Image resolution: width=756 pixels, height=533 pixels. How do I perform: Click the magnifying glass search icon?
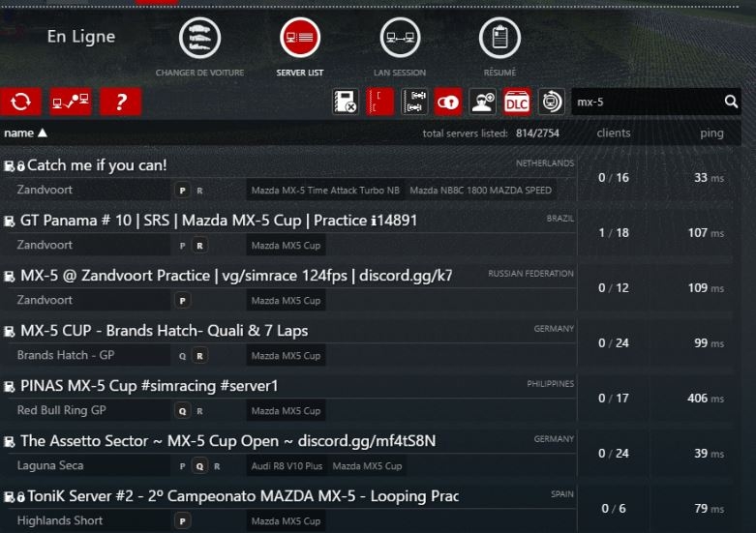pos(731,102)
